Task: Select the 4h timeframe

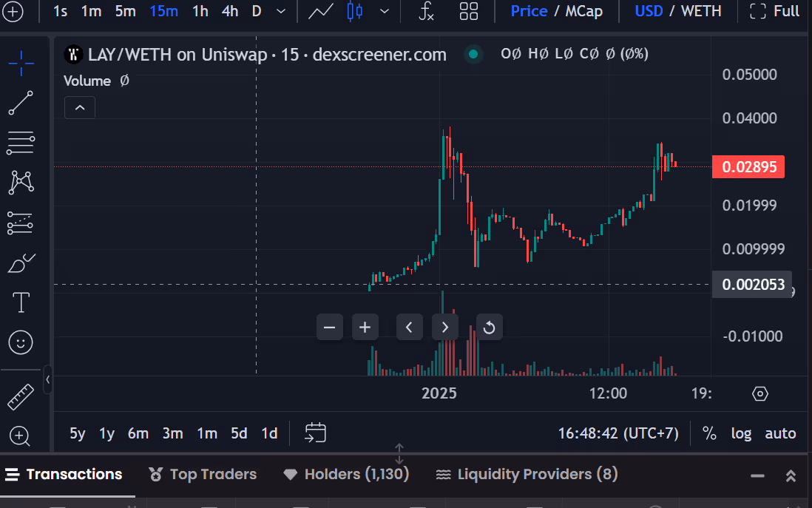Action: pos(230,11)
